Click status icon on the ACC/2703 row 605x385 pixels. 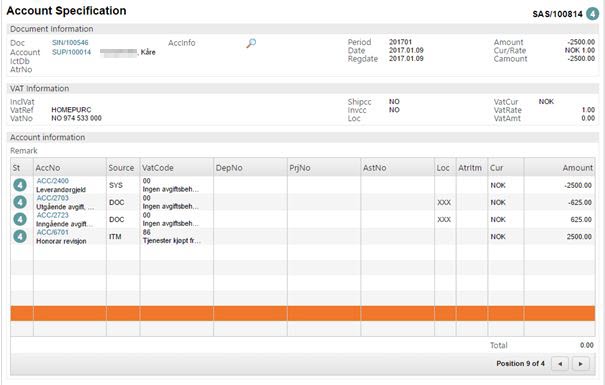20,202
